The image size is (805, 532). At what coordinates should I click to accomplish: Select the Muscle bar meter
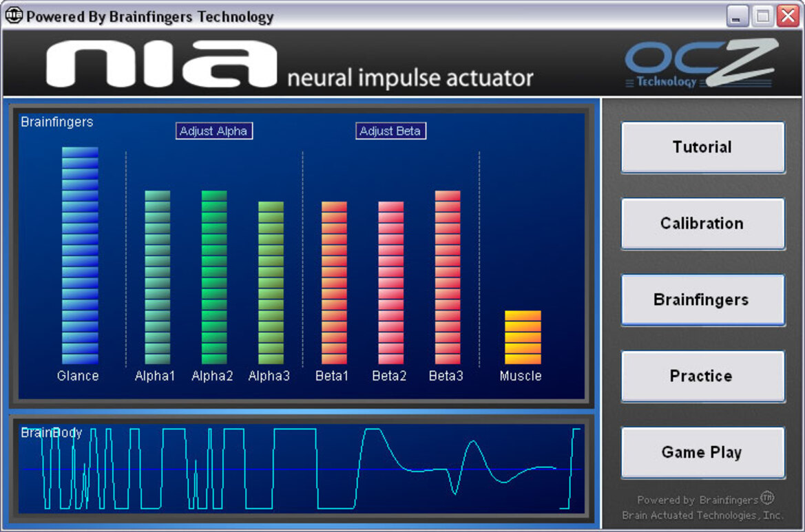(x=523, y=337)
